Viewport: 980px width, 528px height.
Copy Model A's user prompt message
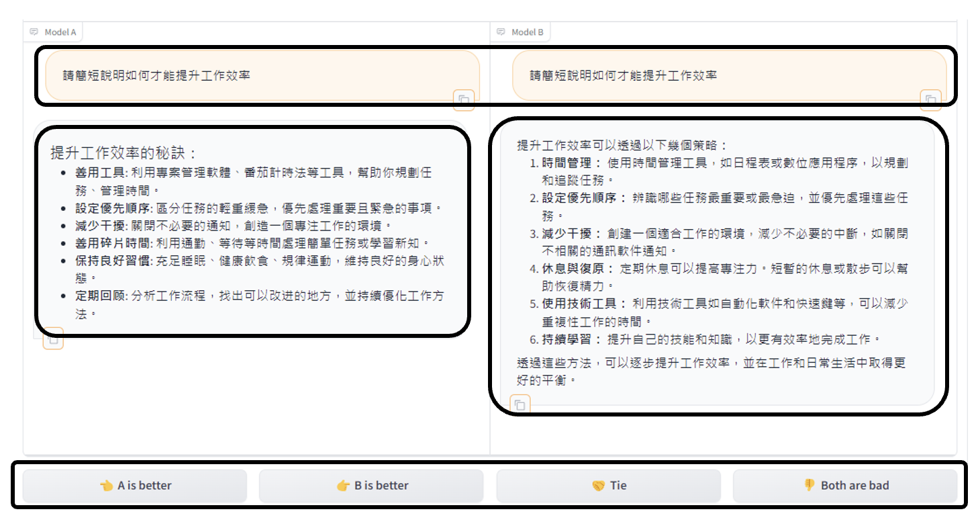point(463,99)
